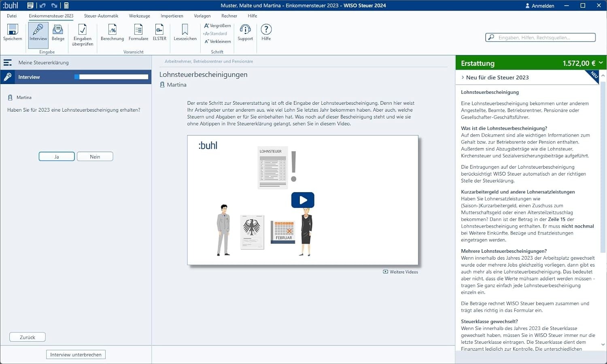
Task: Switch to the Einkommensteuer 2023 tab
Action: (51, 16)
